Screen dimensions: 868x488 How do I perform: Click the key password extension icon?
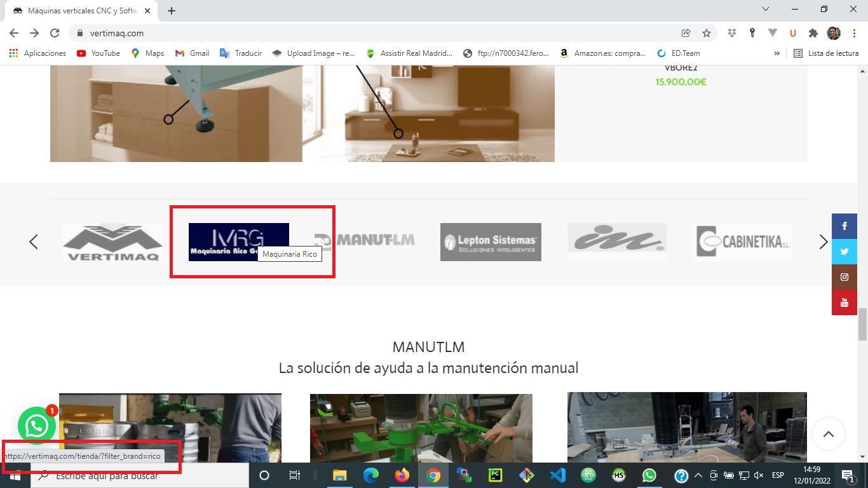coord(752,33)
